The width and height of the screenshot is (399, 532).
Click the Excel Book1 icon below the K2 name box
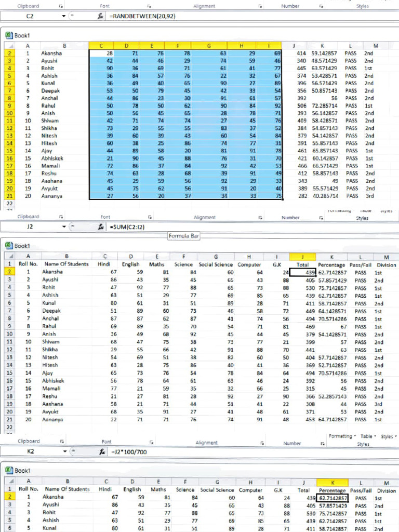click(9, 470)
